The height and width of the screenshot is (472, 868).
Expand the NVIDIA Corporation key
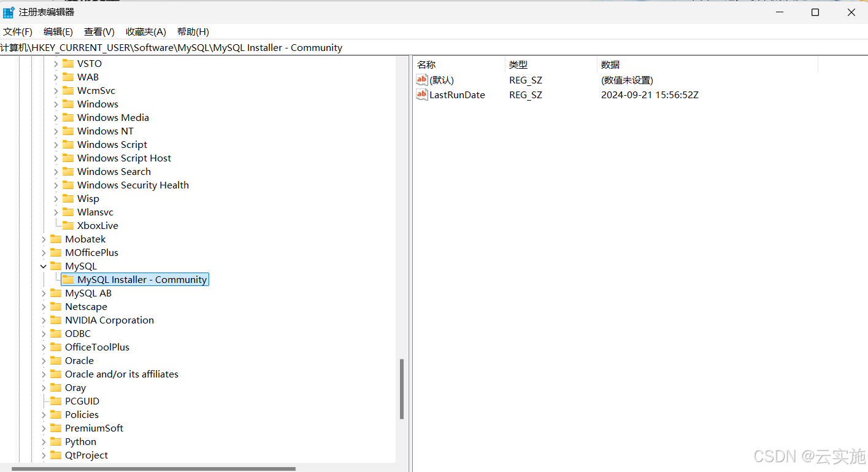(x=44, y=320)
